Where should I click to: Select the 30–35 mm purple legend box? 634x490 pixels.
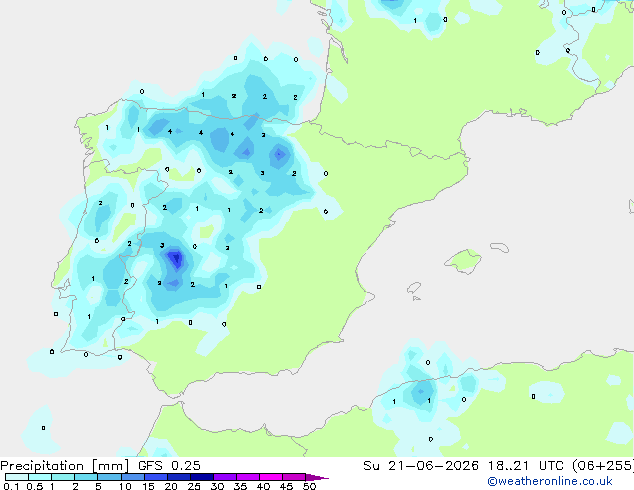pos(224,477)
